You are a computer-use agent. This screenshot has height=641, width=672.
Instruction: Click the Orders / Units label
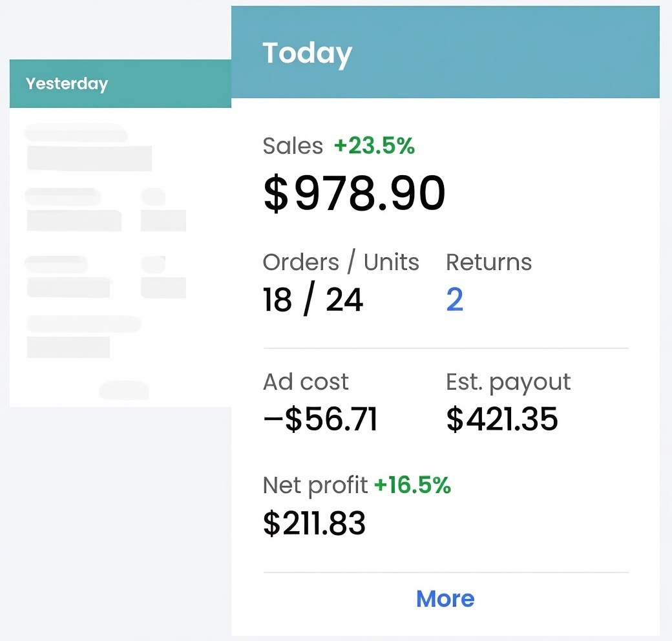[x=341, y=262]
